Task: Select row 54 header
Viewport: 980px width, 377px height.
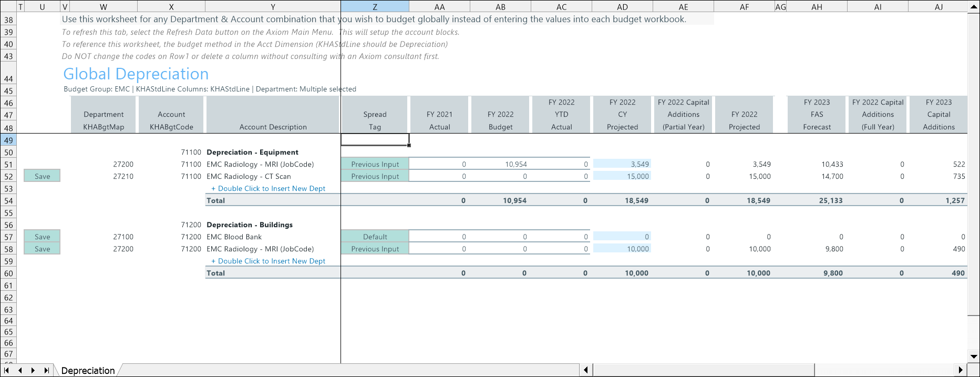Action: click(8, 200)
